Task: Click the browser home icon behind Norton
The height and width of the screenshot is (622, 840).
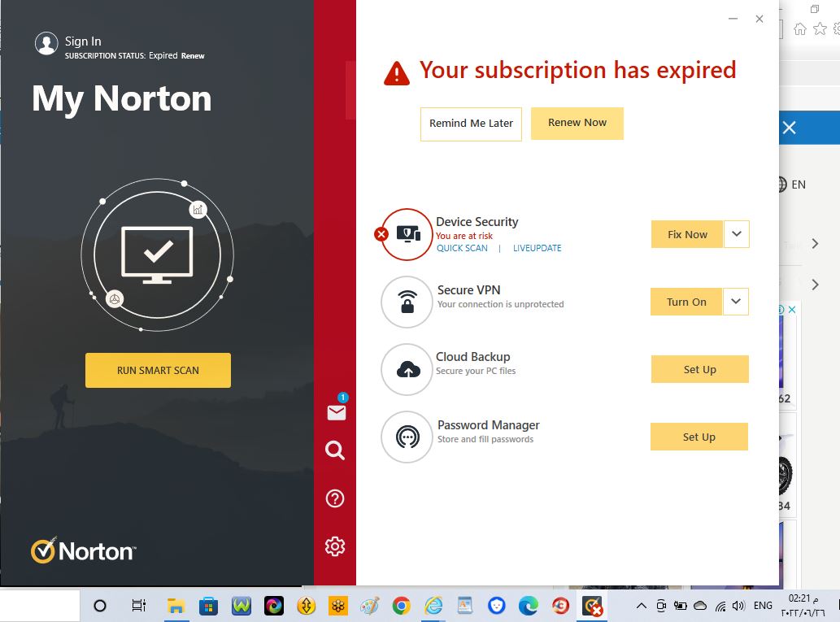Action: point(800,29)
